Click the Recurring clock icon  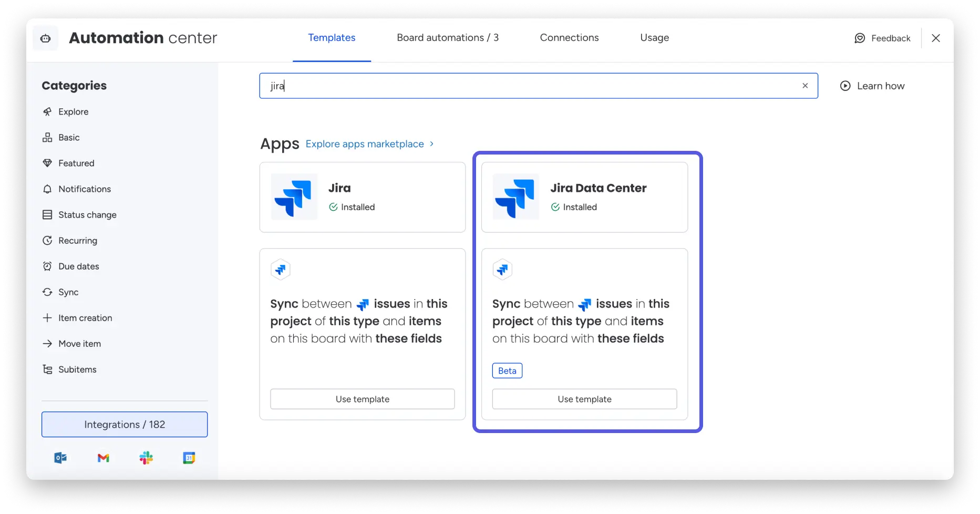click(47, 240)
